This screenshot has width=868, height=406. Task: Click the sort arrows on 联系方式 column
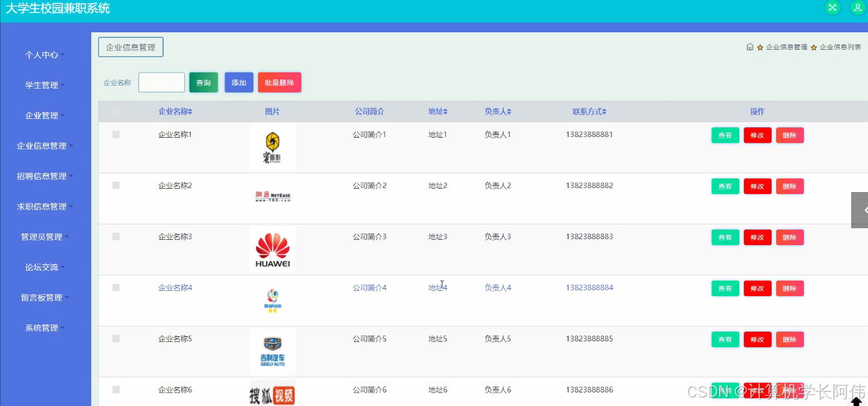click(604, 112)
